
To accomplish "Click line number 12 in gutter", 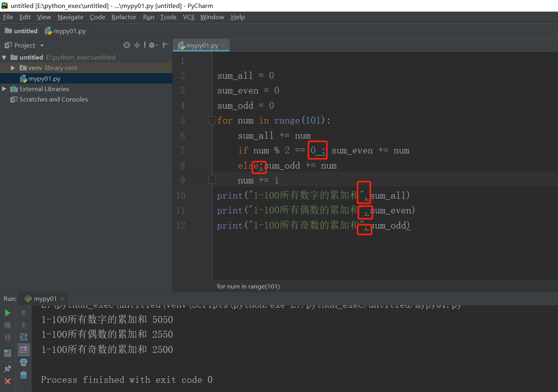I will coord(181,225).
